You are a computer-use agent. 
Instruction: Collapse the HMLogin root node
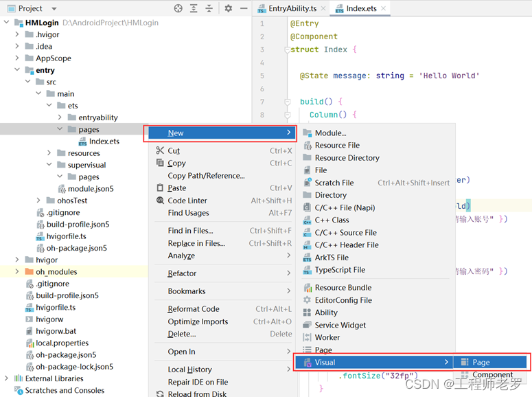click(6, 23)
